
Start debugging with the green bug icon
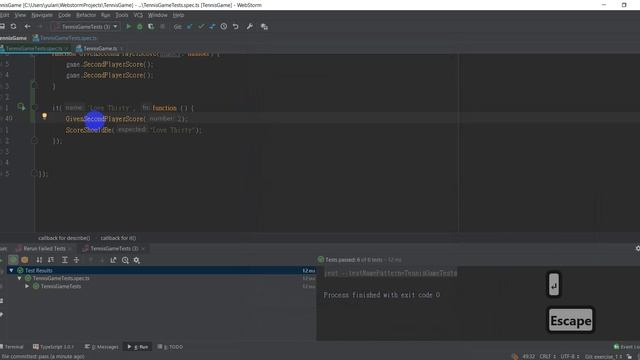click(x=140, y=27)
